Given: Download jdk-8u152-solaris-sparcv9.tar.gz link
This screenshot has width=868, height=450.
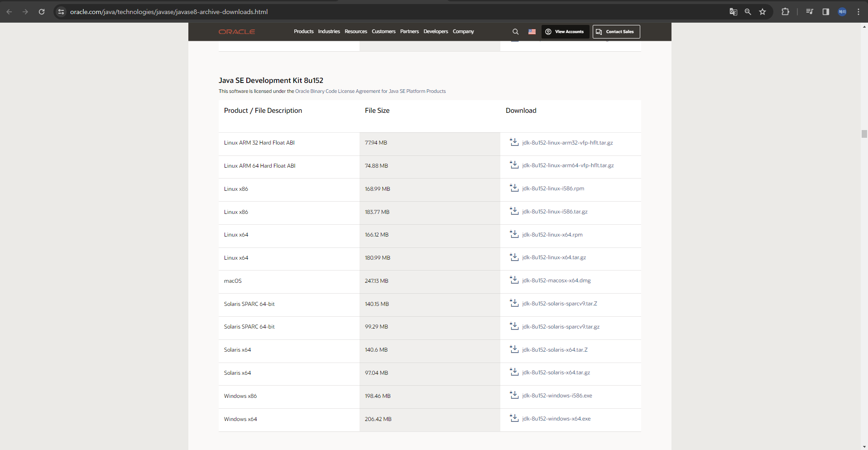Looking at the screenshot, I should pos(561,327).
